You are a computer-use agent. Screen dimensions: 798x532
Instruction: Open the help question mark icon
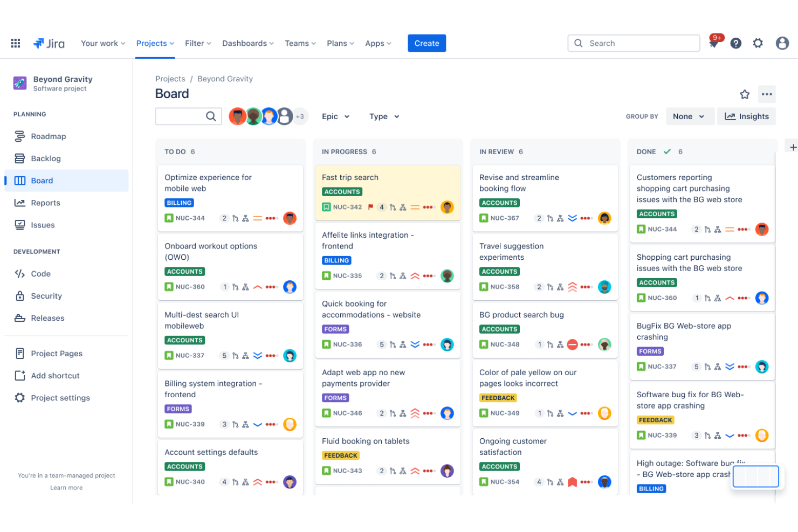point(735,43)
